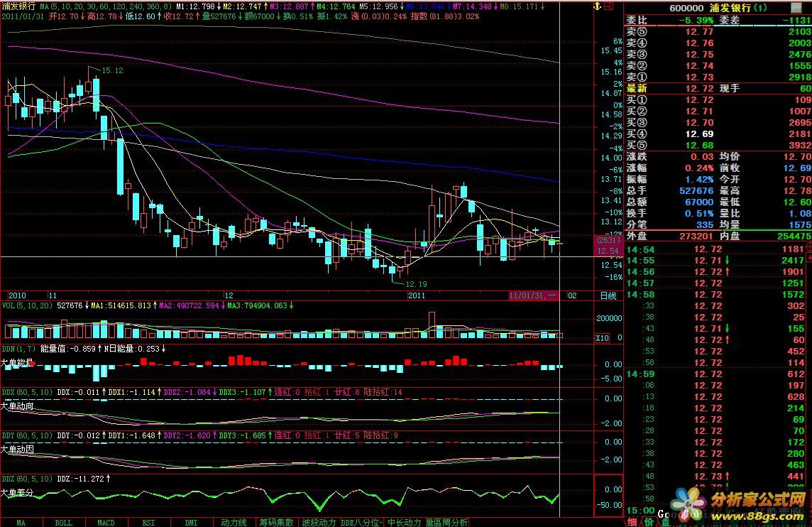This screenshot has width=812, height=527.
Task: Click the 14:59 tick row with volume 612
Action: pyautogui.click(x=715, y=374)
